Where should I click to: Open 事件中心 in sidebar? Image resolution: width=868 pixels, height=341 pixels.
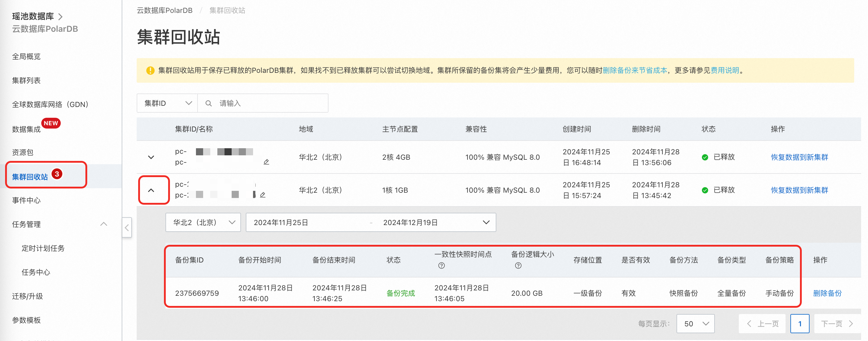26,200
